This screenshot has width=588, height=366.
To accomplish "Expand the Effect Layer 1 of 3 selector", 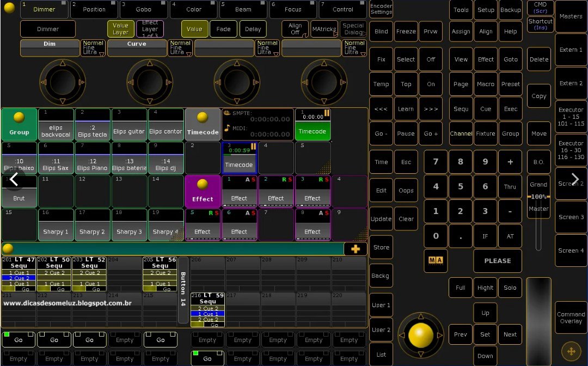I will [150, 29].
